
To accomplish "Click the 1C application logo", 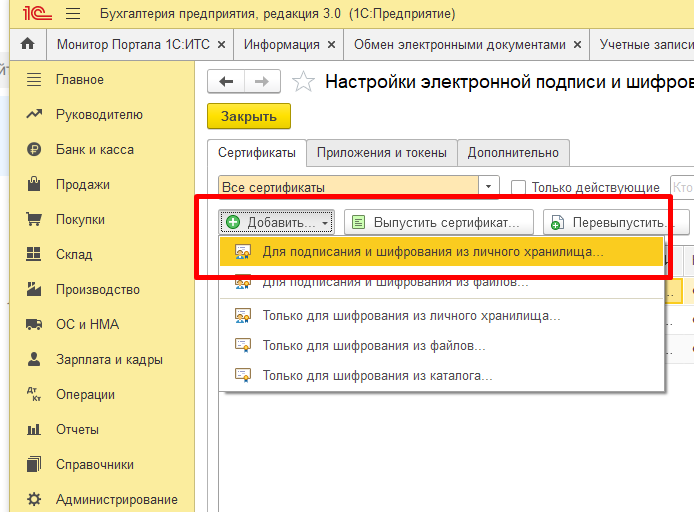I will [x=38, y=13].
